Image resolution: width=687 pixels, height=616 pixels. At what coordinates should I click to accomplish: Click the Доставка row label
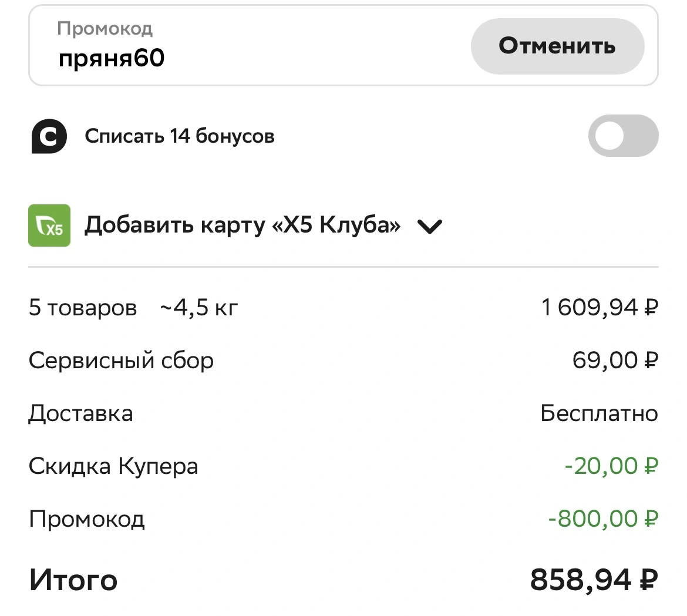81,413
